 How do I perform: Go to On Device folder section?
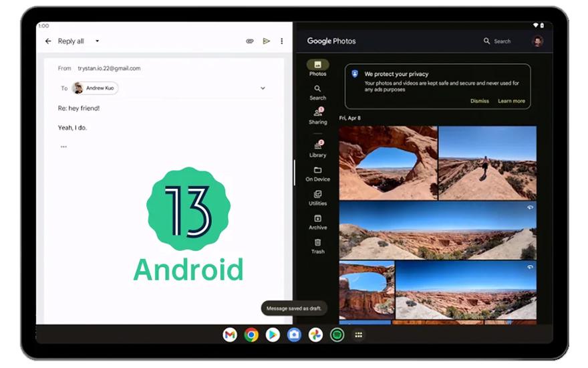tap(318, 174)
